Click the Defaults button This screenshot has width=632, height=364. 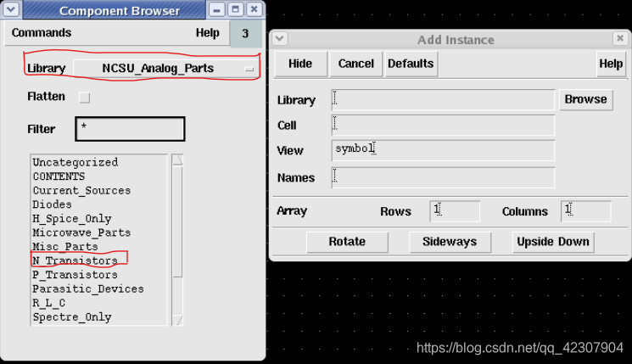(x=411, y=64)
